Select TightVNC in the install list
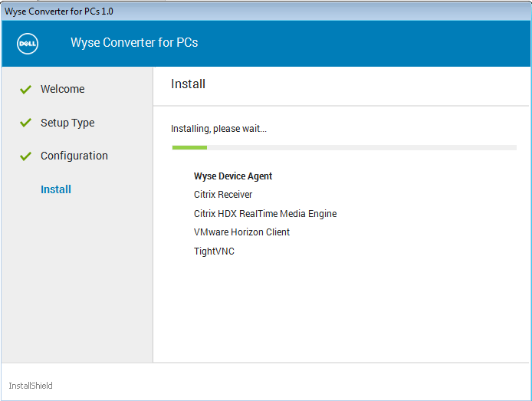532x401 pixels. coord(214,251)
